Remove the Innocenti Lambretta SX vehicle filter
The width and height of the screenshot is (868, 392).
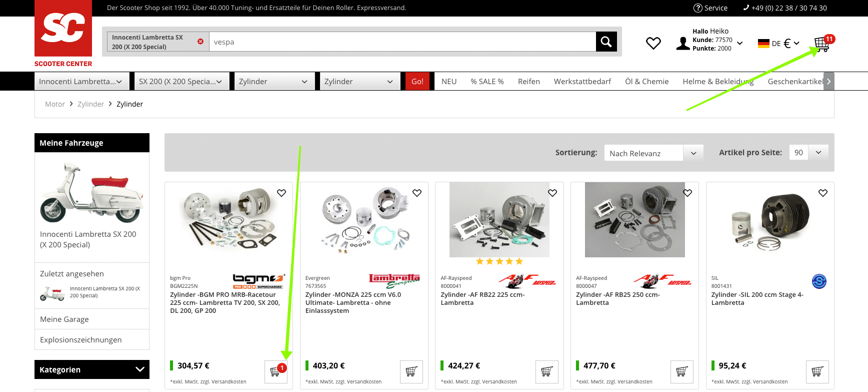[x=200, y=42]
